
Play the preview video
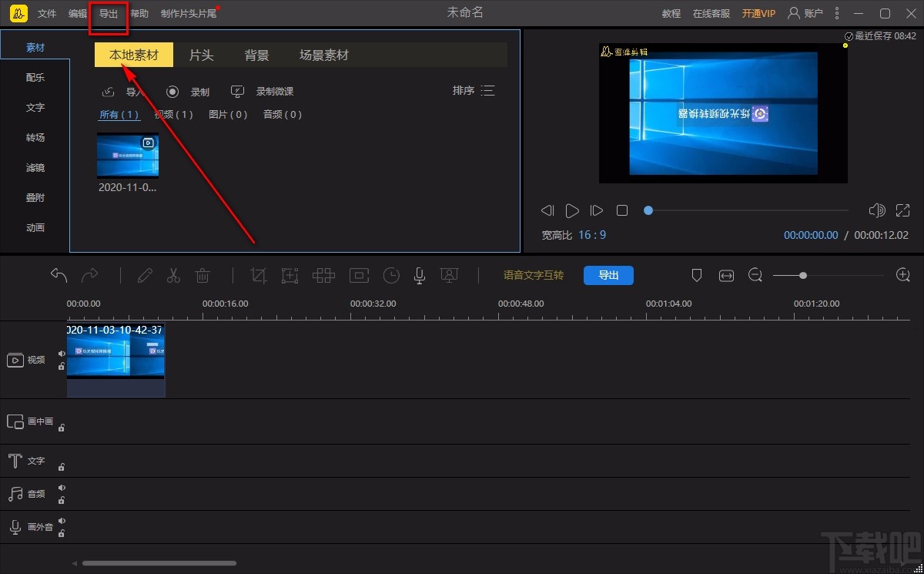click(572, 210)
